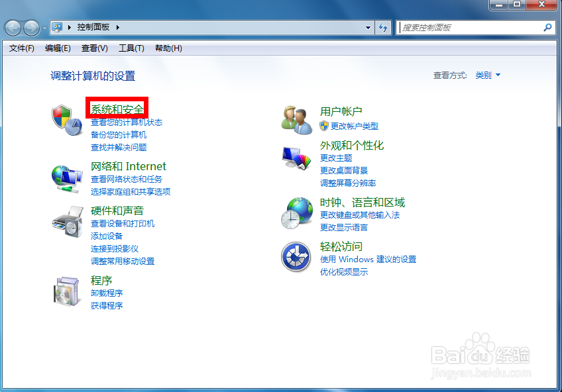Open the 用户帐户 heading link
Screen dimensions: 562x392
click(x=341, y=112)
